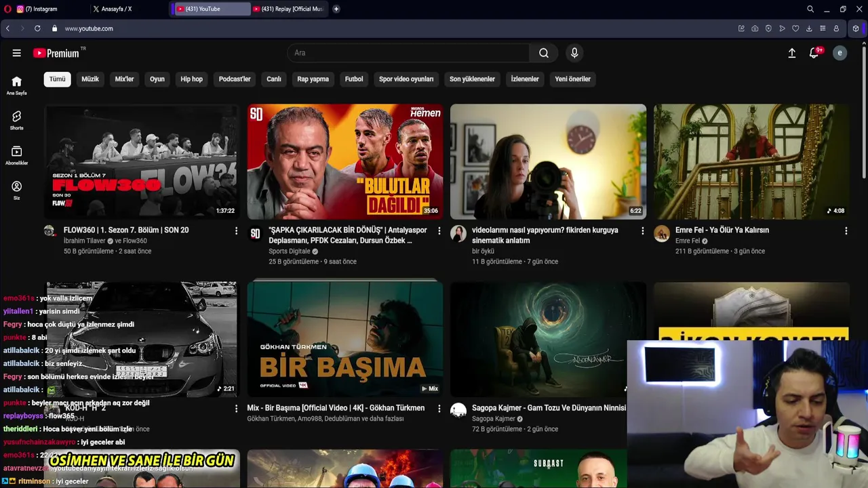Start voice search with the microphone icon

[574, 53]
